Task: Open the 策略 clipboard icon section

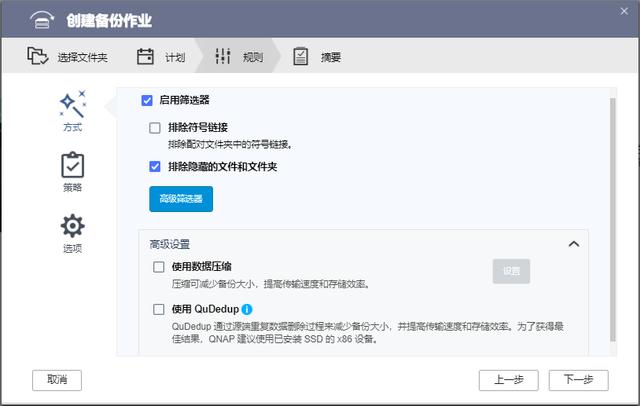Action: point(73,165)
